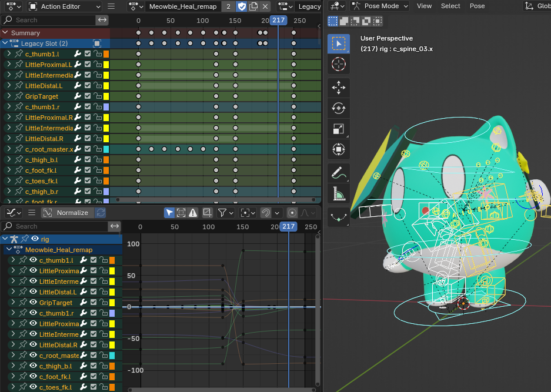Choose the Measure tool

338,193
